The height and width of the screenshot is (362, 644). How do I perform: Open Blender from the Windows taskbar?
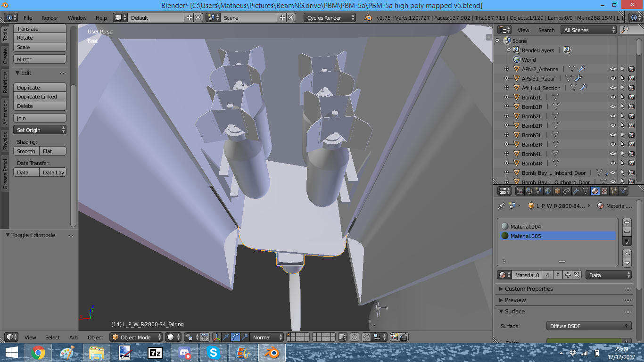click(x=271, y=353)
